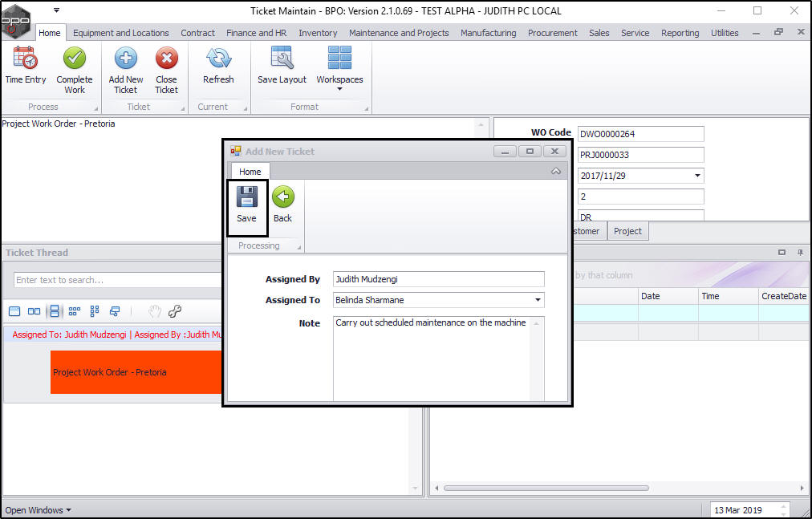The width and height of the screenshot is (812, 519).
Task: Expand the Format group launcher
Action: pyautogui.click(x=366, y=109)
